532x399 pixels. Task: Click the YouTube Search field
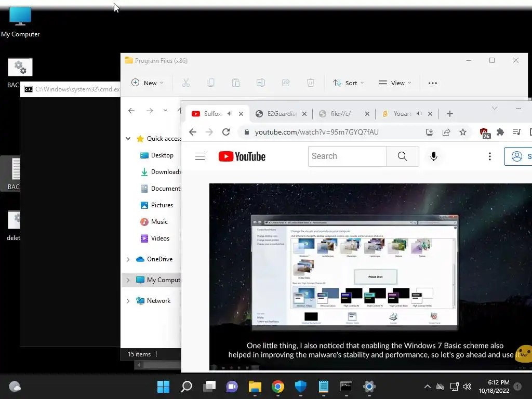click(347, 156)
